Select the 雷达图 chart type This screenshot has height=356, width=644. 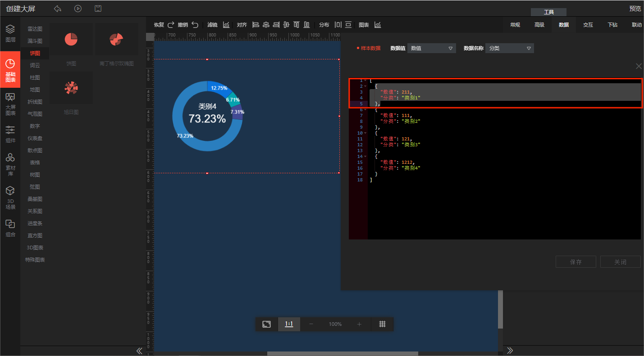(35, 29)
